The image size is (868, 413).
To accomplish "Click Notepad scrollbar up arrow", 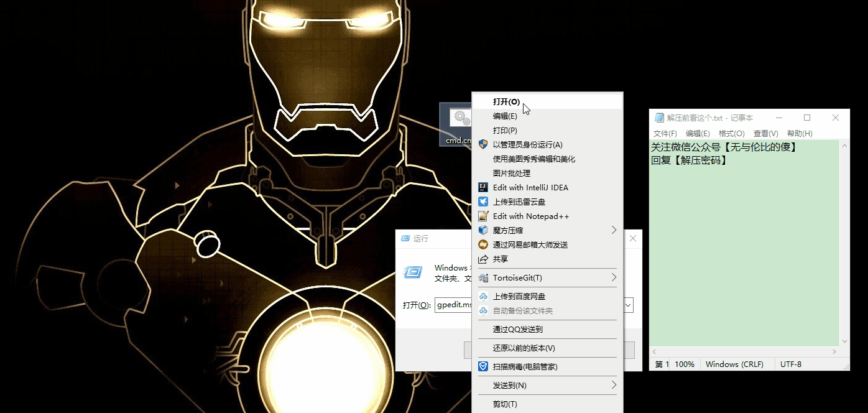I will 844,146.
